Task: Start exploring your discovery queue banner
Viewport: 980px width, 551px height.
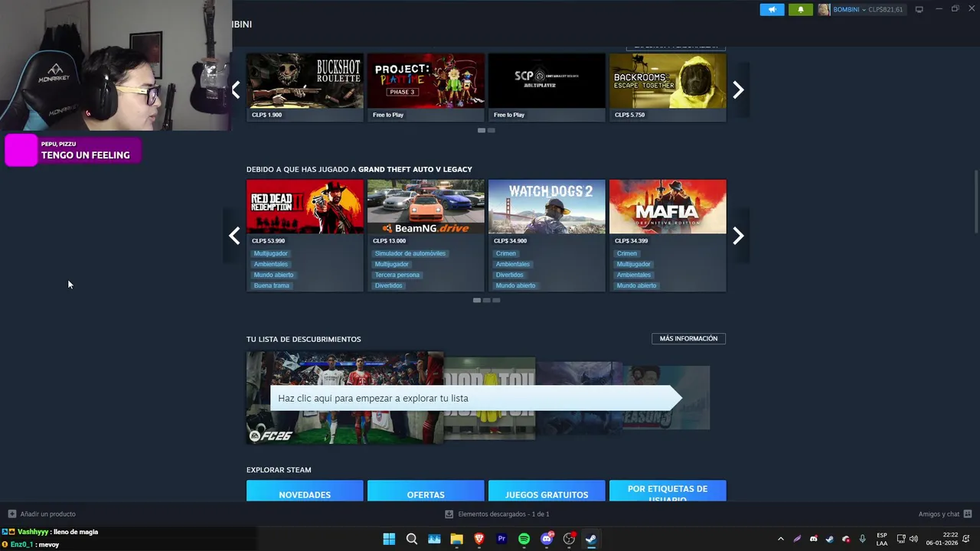Action: click(475, 398)
